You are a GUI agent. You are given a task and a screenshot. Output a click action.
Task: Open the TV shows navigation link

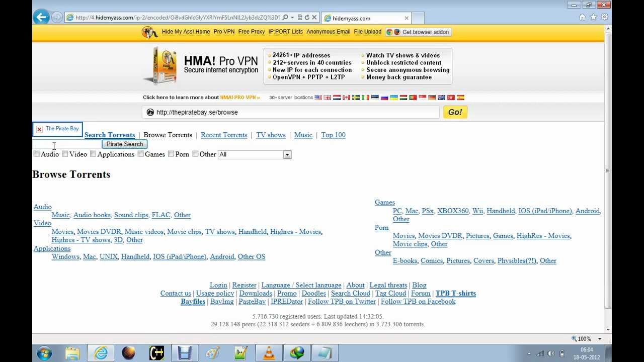point(271,135)
